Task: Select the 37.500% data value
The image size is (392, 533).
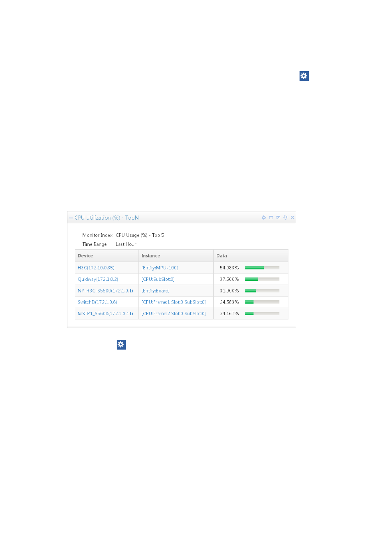Action: pyautogui.click(x=229, y=279)
